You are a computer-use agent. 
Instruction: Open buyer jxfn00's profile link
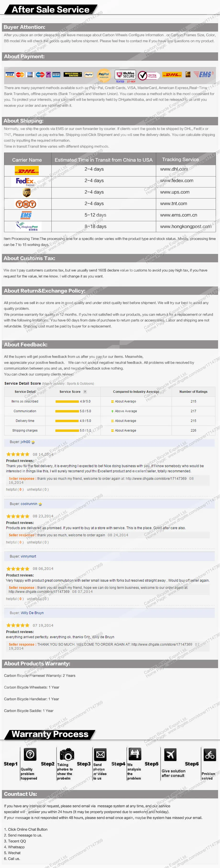(25, 442)
